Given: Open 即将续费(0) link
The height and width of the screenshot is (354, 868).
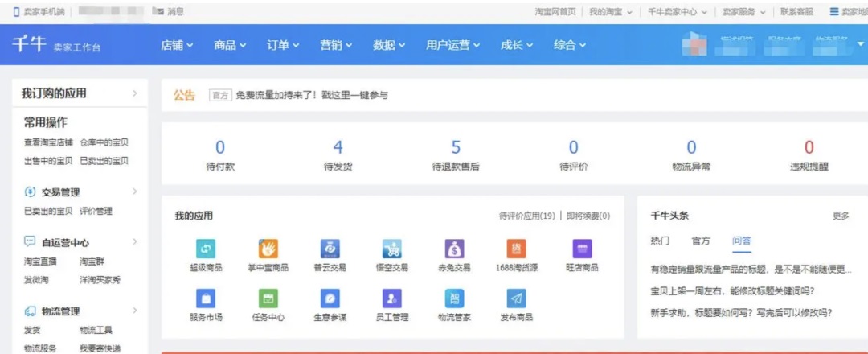Looking at the screenshot, I should point(588,216).
